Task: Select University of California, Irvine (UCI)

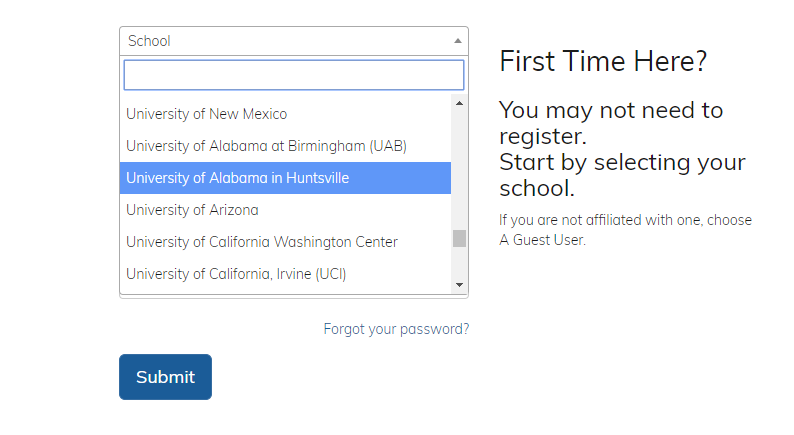Action: point(285,273)
